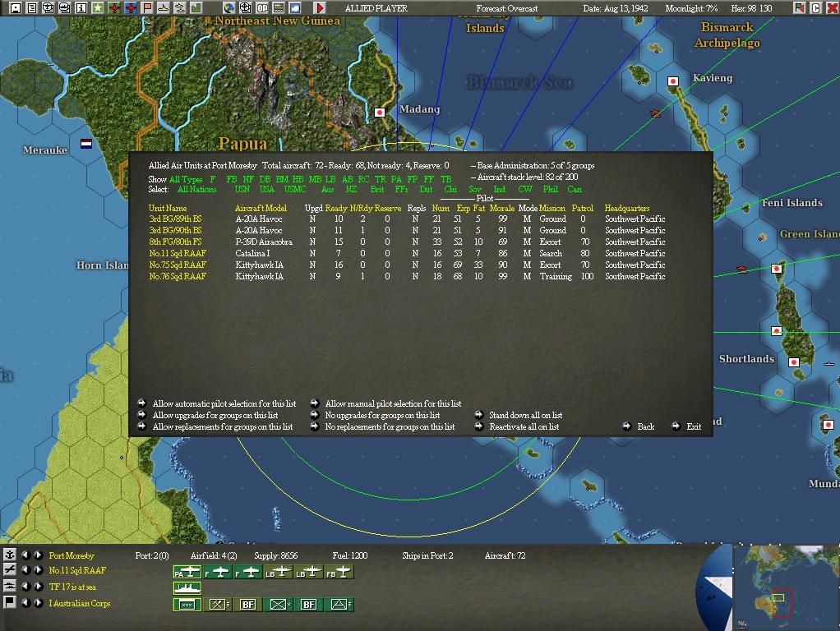
Task: Click the red aircraft on blue toolbar icon
Action: point(131,8)
